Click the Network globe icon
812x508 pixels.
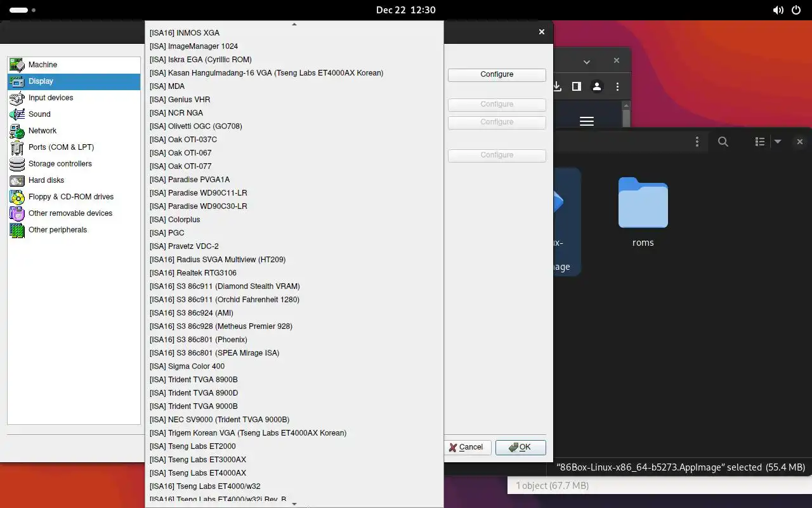(x=17, y=131)
